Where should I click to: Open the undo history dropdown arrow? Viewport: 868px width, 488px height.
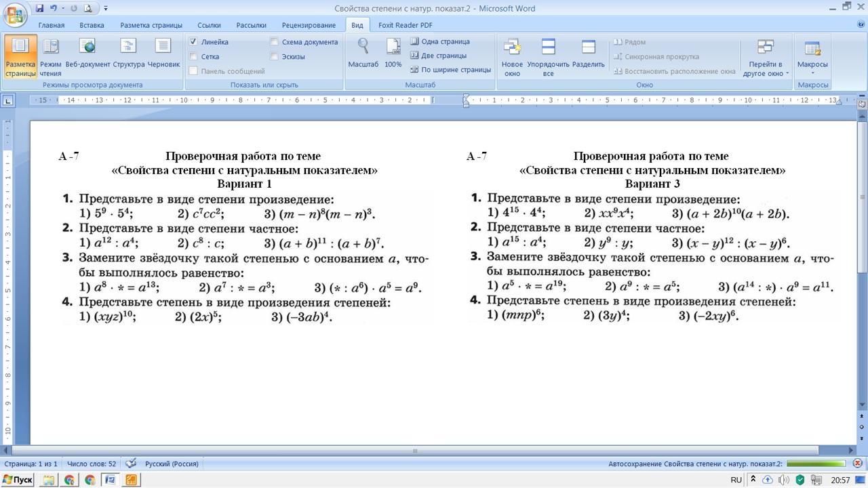click(x=62, y=8)
